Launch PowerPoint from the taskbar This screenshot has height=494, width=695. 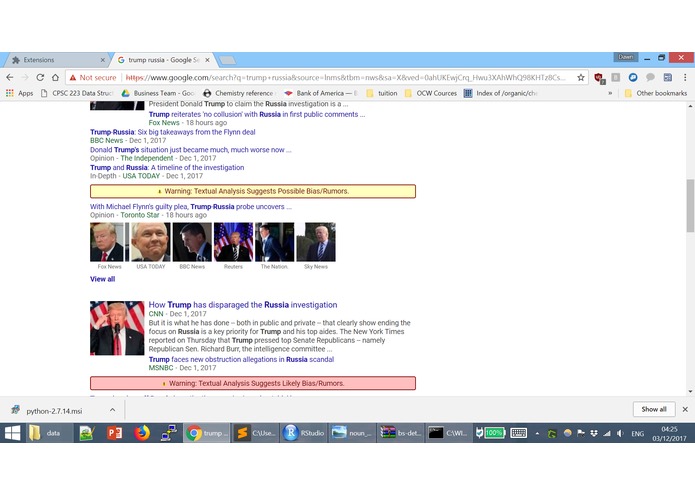click(x=114, y=433)
